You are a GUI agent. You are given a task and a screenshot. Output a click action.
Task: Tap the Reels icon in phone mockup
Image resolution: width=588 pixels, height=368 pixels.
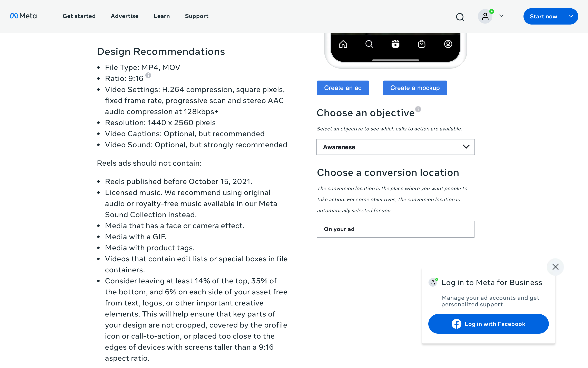pyautogui.click(x=395, y=44)
